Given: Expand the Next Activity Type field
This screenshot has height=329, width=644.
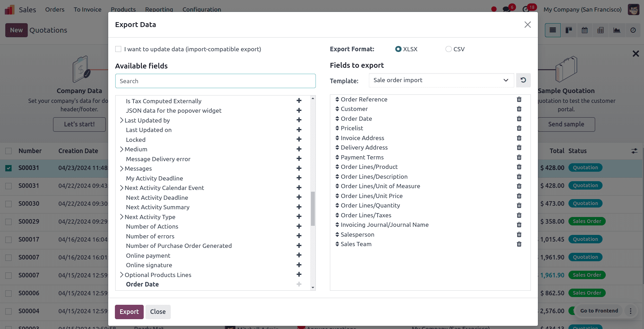Looking at the screenshot, I should click(122, 217).
